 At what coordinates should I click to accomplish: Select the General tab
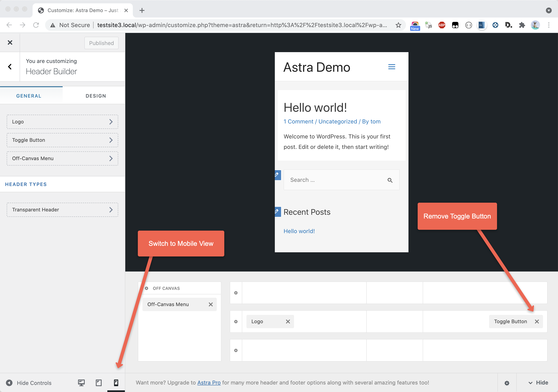point(29,96)
